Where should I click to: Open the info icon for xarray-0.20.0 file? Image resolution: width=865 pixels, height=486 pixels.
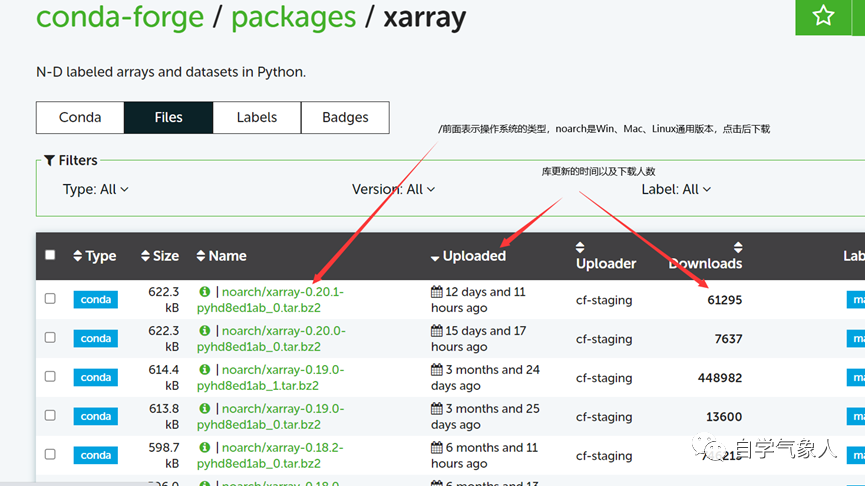[205, 330]
